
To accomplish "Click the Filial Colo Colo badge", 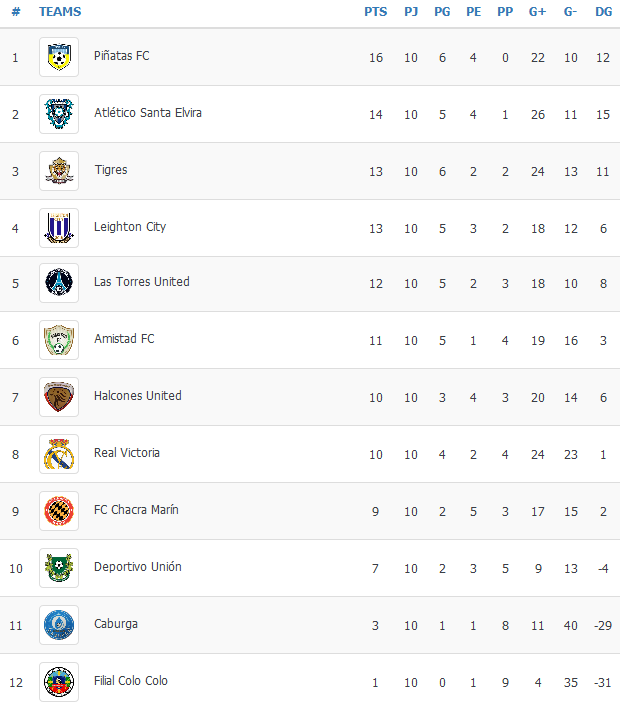I will click(x=59, y=682).
